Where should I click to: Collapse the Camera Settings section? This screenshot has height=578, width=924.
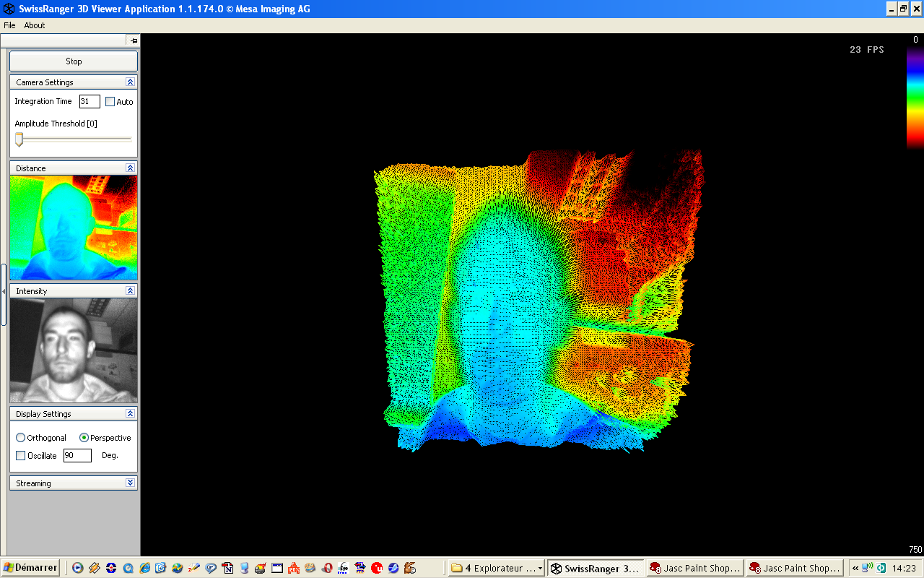130,82
